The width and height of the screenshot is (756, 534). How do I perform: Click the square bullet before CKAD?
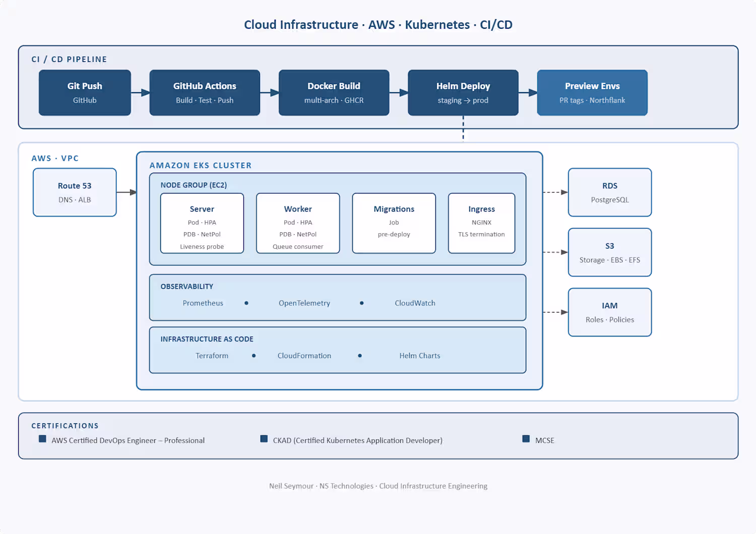click(264, 439)
